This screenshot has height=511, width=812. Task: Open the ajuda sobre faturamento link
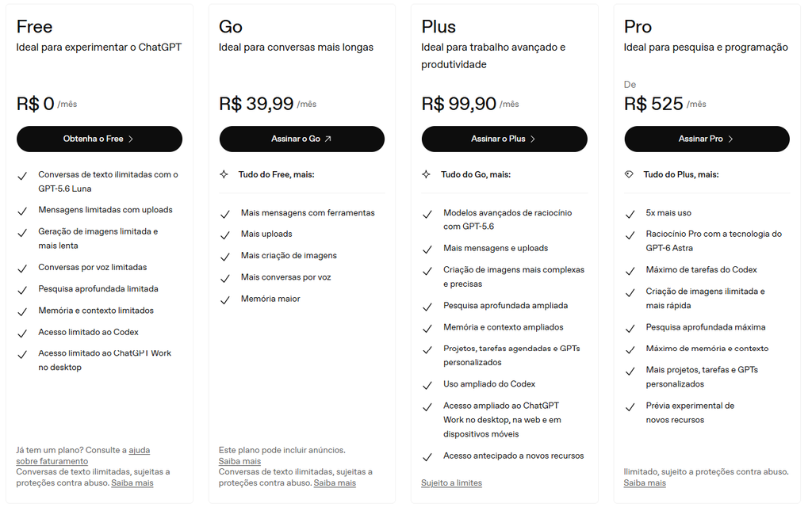[82, 456]
